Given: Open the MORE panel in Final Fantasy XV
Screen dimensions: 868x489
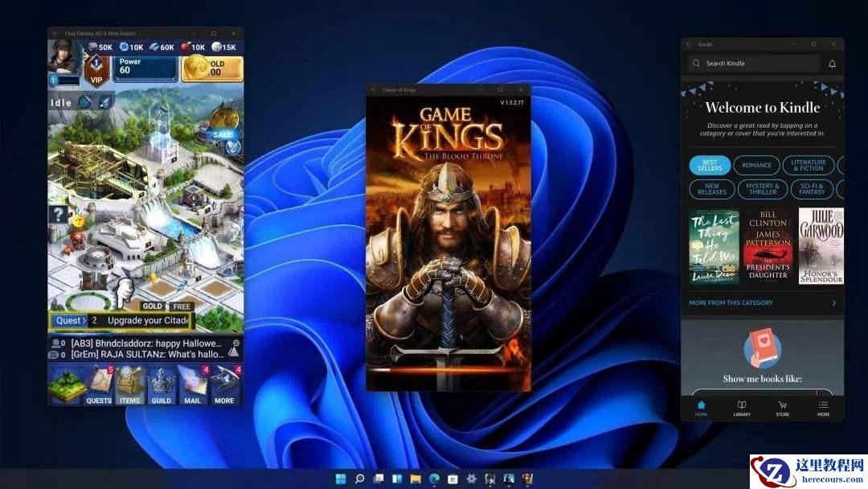Looking at the screenshot, I should tap(224, 388).
